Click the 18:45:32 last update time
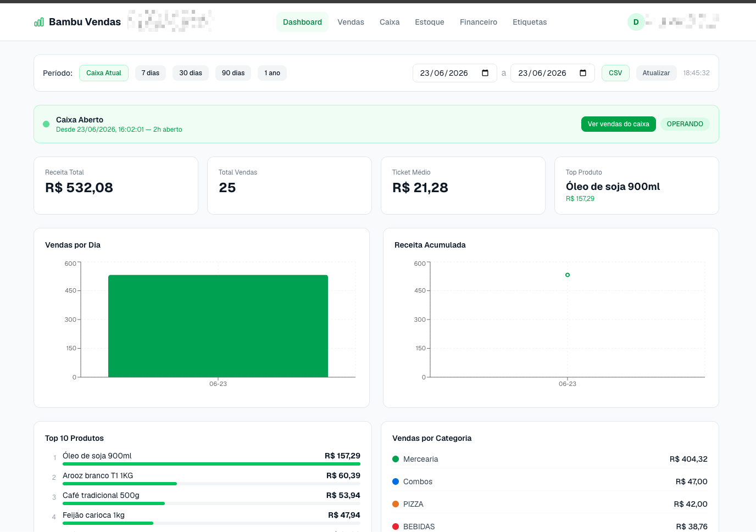 click(x=696, y=73)
